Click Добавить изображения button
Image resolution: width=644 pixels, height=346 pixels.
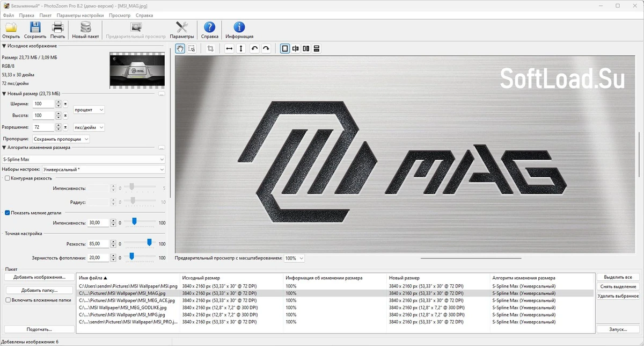[x=39, y=277]
